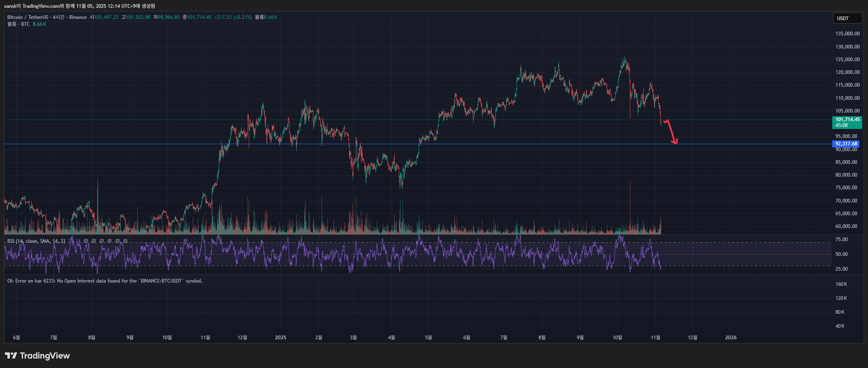Screen dimensions: 868x368
Task: Click the 105,000.00 price axis label
Action: tap(847, 111)
